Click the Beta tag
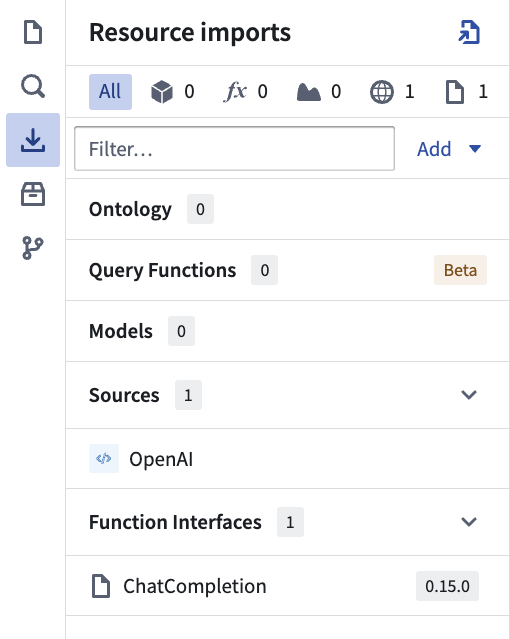 point(460,270)
